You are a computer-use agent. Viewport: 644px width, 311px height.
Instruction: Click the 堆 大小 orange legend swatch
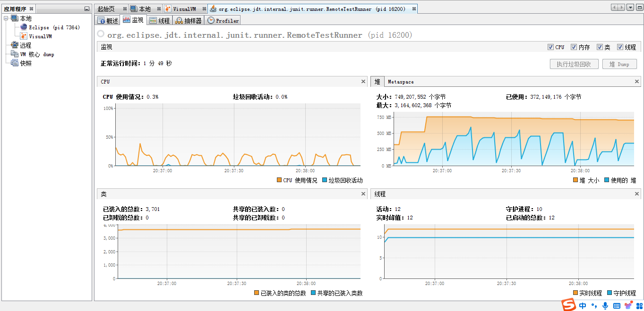click(x=575, y=180)
